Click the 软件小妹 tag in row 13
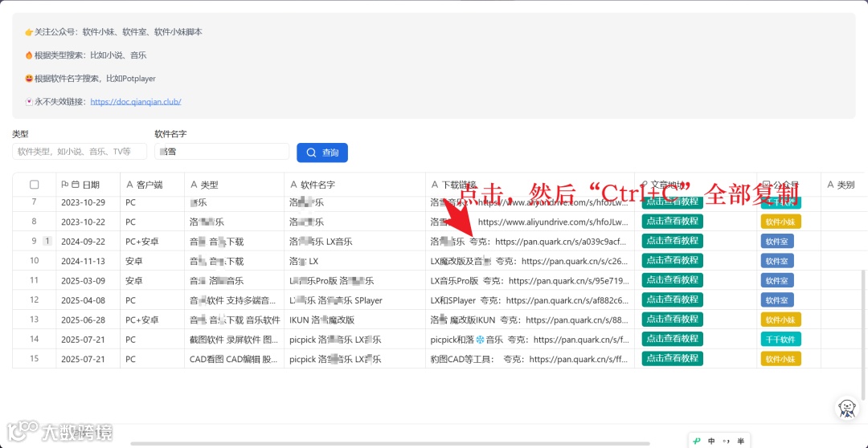 point(780,320)
